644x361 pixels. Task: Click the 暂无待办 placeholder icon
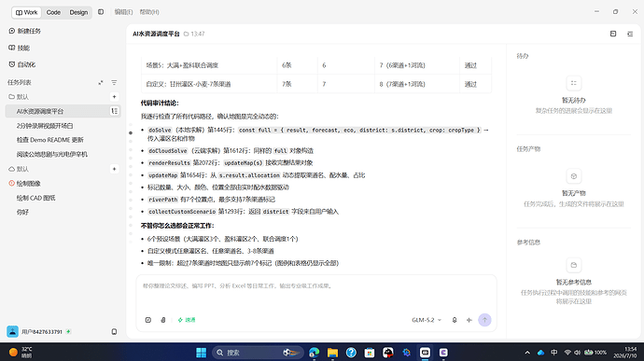(573, 83)
